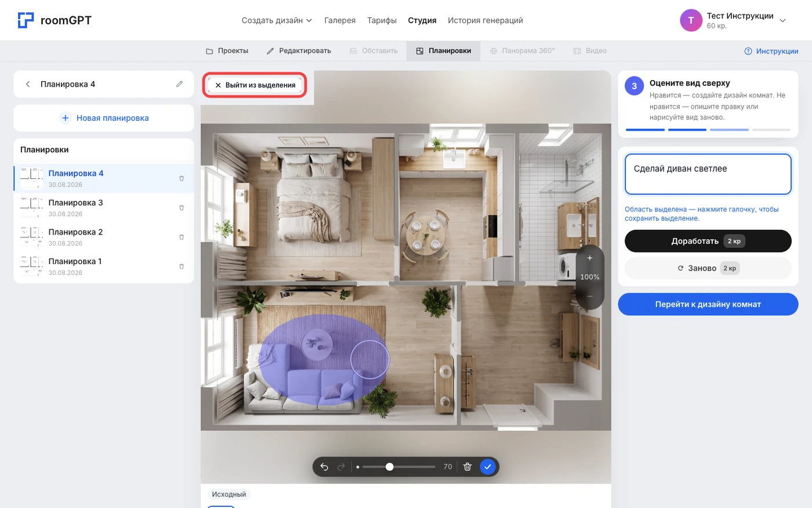Expand the account menu chevron

(x=782, y=20)
